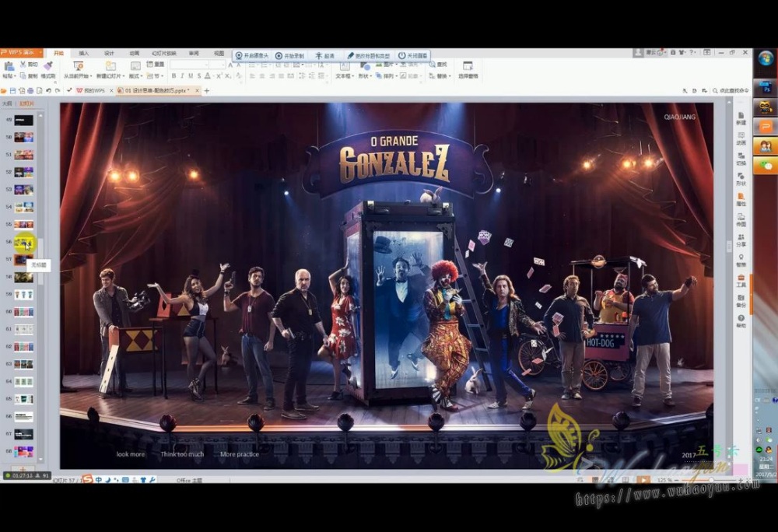Viewport: 778px width, 532px height.
Task: Switch to the 动画 (Animation) ribbon tab
Action: [134, 53]
